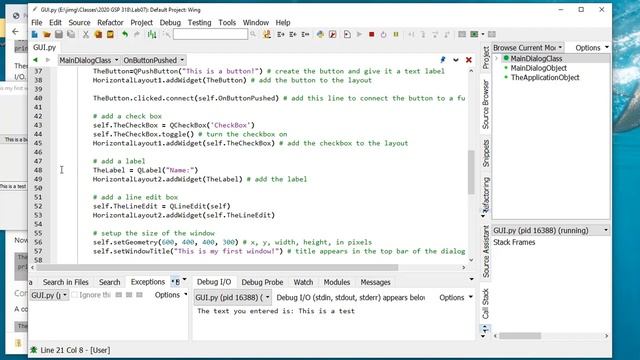Click the grayed Redo arrow

[137, 35]
